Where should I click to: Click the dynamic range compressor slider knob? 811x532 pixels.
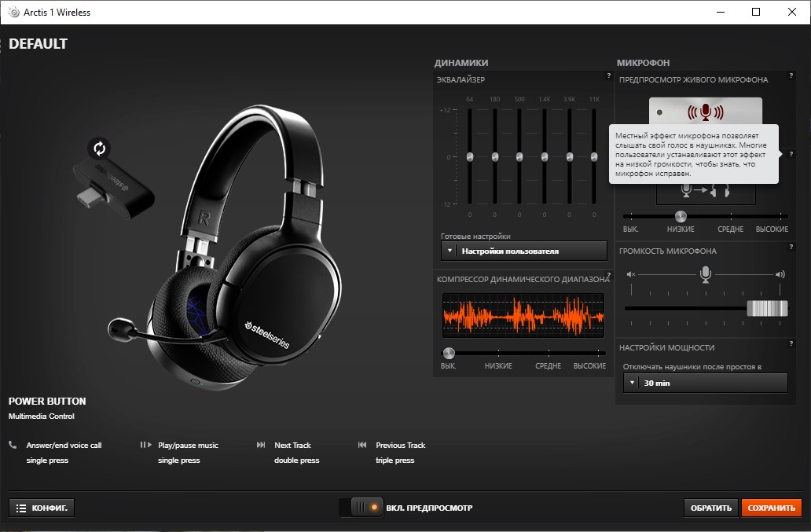449,353
